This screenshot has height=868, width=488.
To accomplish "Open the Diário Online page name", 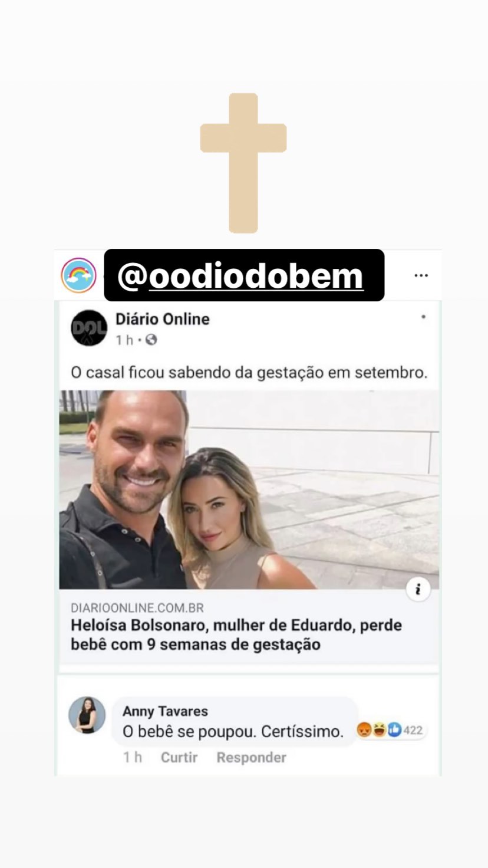I will pos(163,319).
